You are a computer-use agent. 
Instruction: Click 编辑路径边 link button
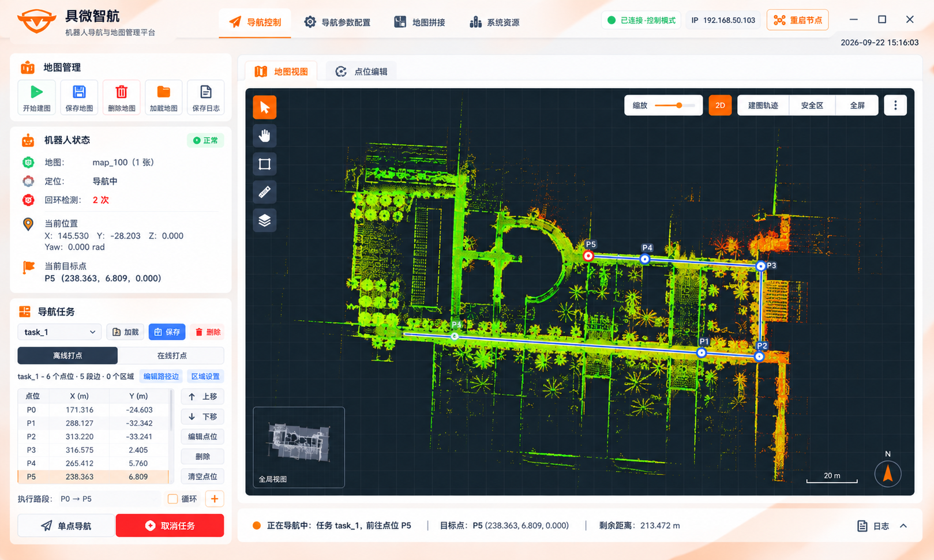click(x=161, y=376)
